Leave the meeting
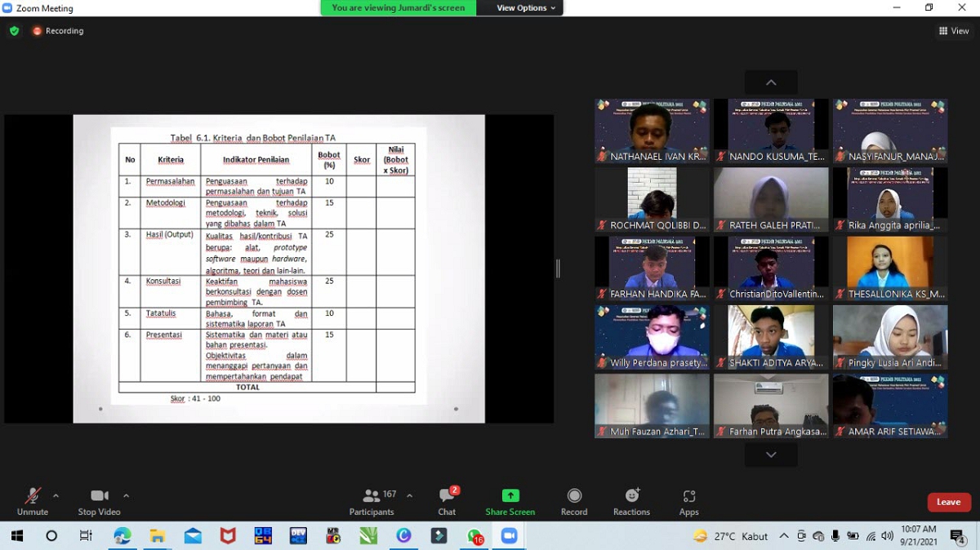This screenshot has height=550, width=980. tap(948, 502)
